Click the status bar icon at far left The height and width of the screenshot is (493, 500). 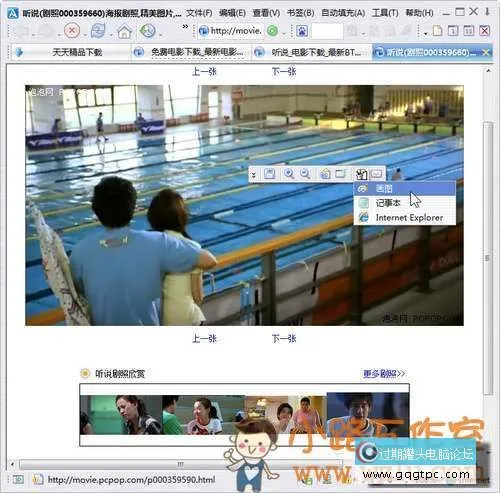point(18,479)
